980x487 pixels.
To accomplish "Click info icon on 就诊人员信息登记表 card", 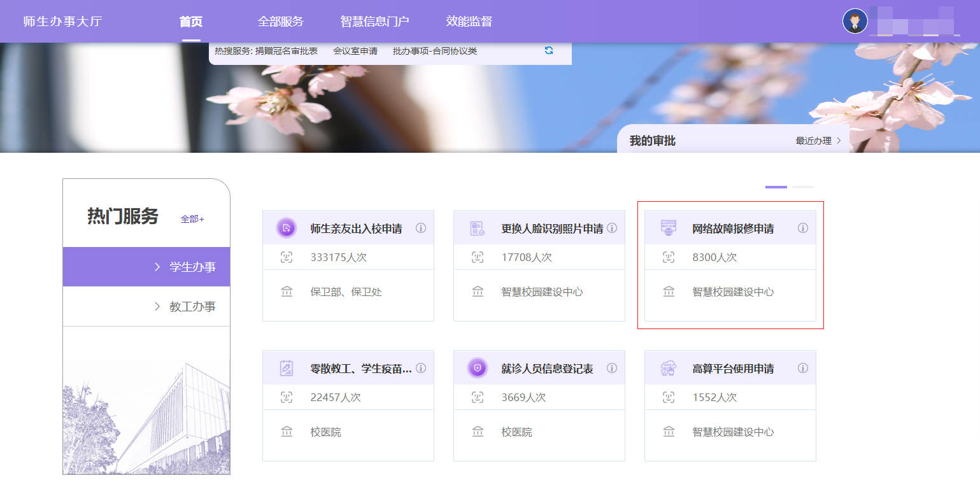I will (x=612, y=368).
